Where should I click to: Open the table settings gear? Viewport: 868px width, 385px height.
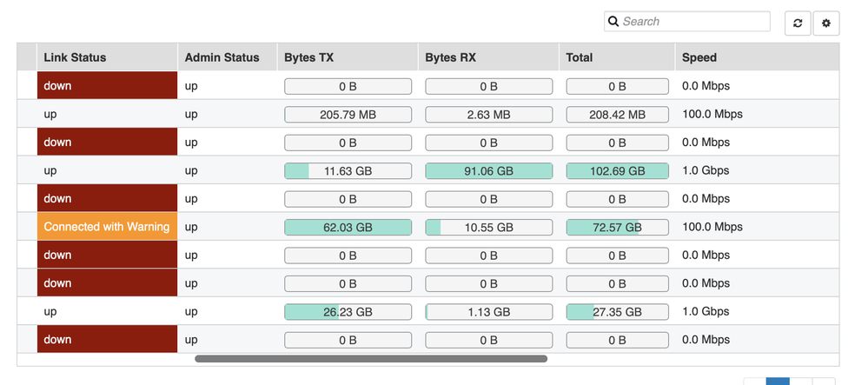(x=825, y=23)
